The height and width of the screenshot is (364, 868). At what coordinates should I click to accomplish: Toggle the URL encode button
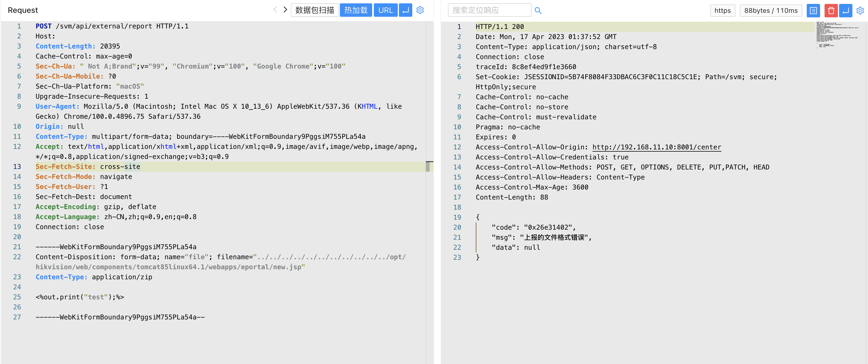(x=385, y=10)
